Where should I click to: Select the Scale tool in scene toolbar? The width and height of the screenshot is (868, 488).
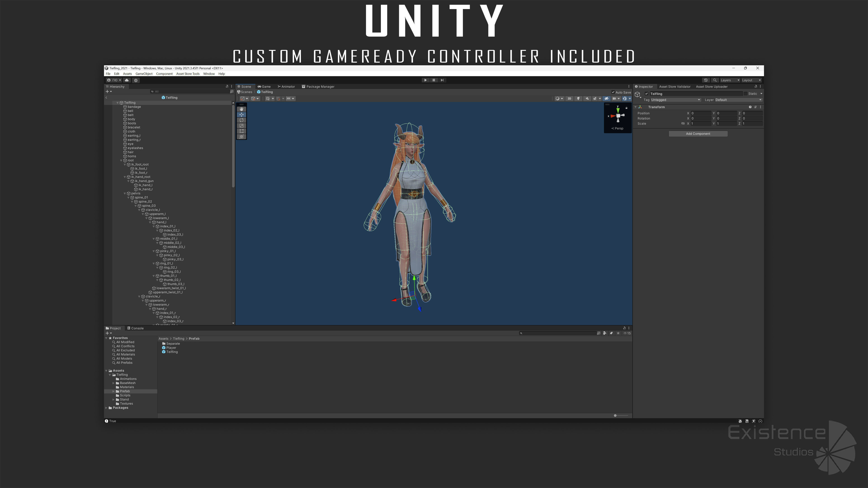pyautogui.click(x=241, y=126)
